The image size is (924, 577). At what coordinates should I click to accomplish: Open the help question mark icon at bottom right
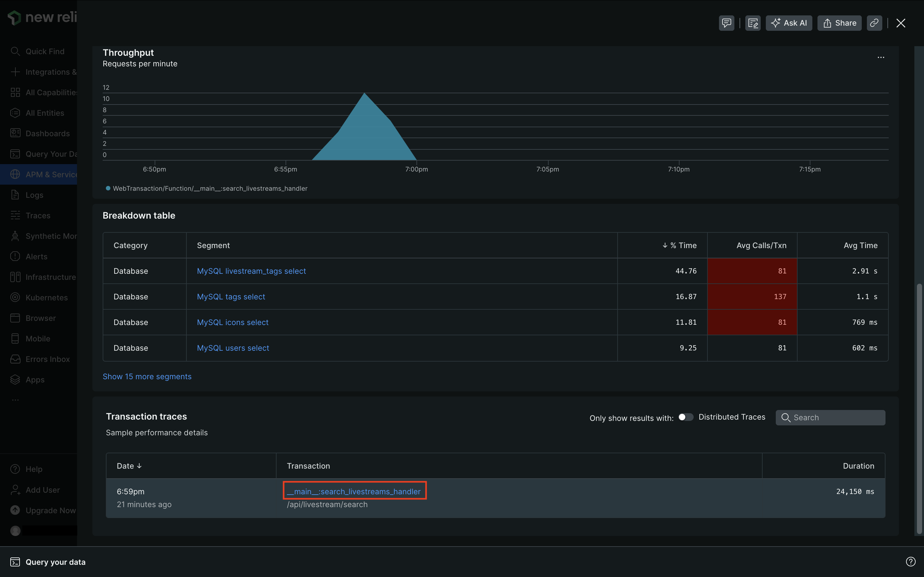(910, 561)
